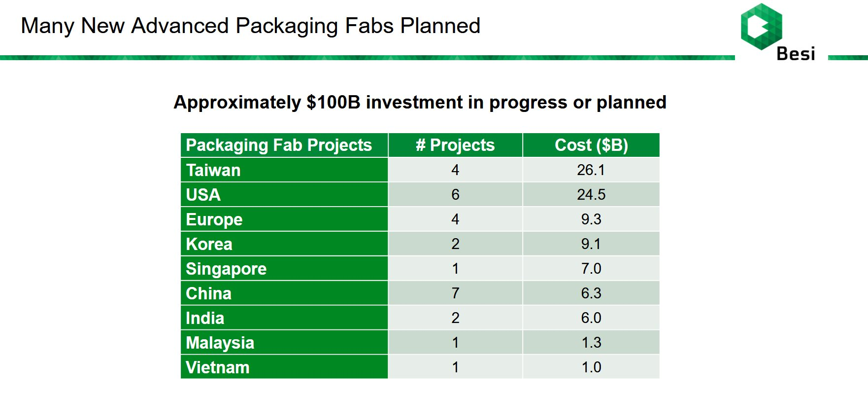Click the $100B investment subtitle
868x395 pixels.
click(420, 102)
